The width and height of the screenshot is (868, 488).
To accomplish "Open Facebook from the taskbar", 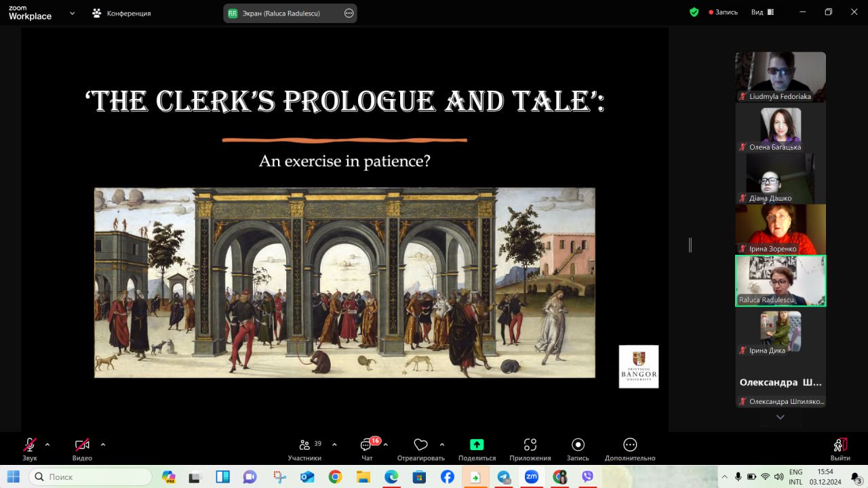I will pos(448,477).
